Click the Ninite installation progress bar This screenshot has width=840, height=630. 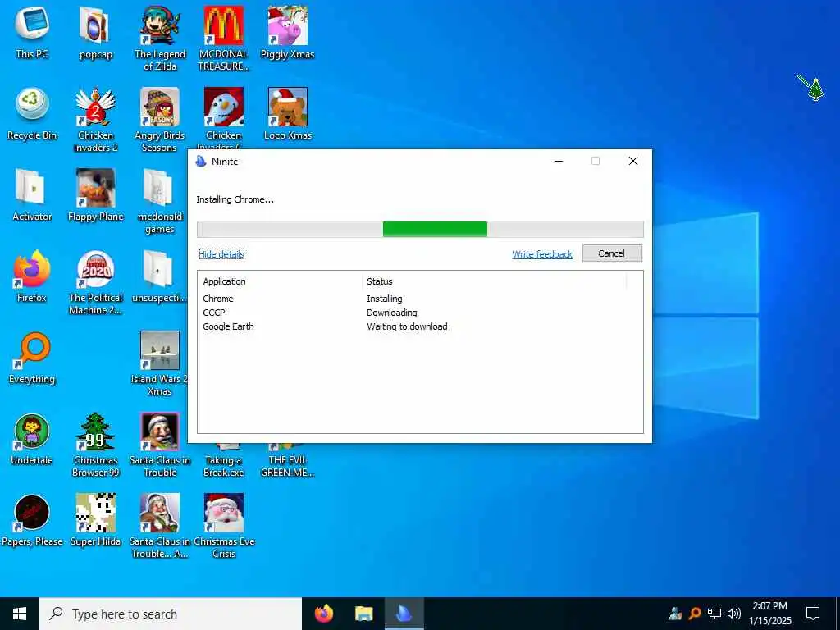[420, 229]
